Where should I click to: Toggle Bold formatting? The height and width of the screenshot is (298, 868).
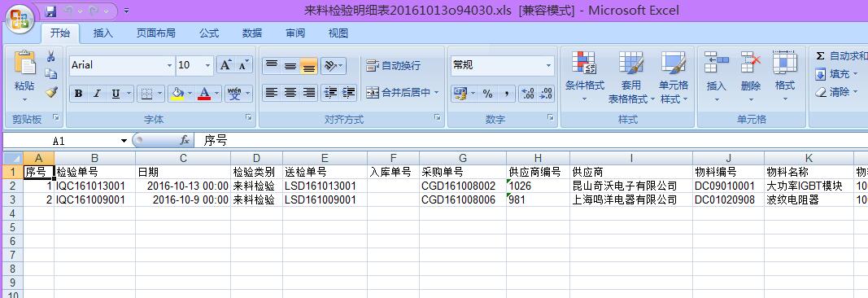[x=78, y=94]
